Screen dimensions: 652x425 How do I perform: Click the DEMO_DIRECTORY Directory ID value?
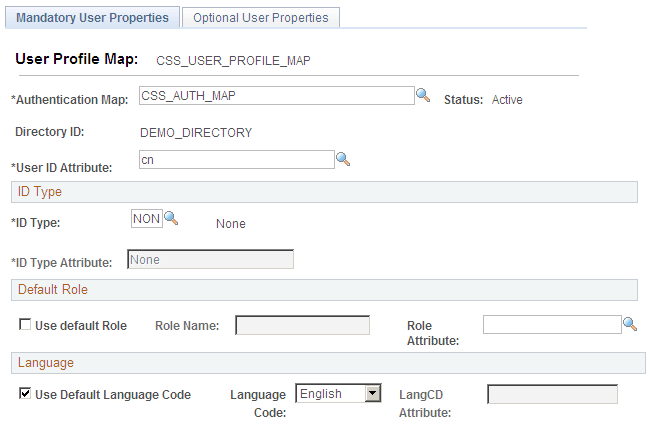tap(195, 132)
